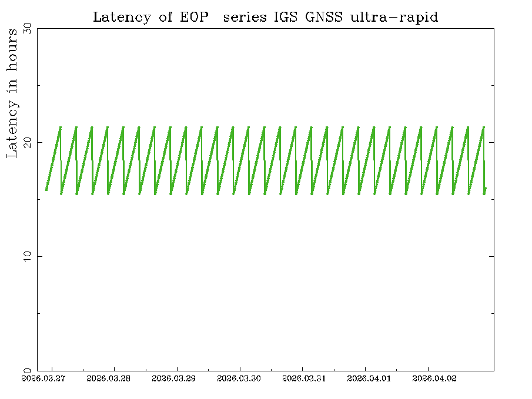Screen dimensions: 532x399
Task: Click the y-axis tick label 0
Action: coord(26,370)
